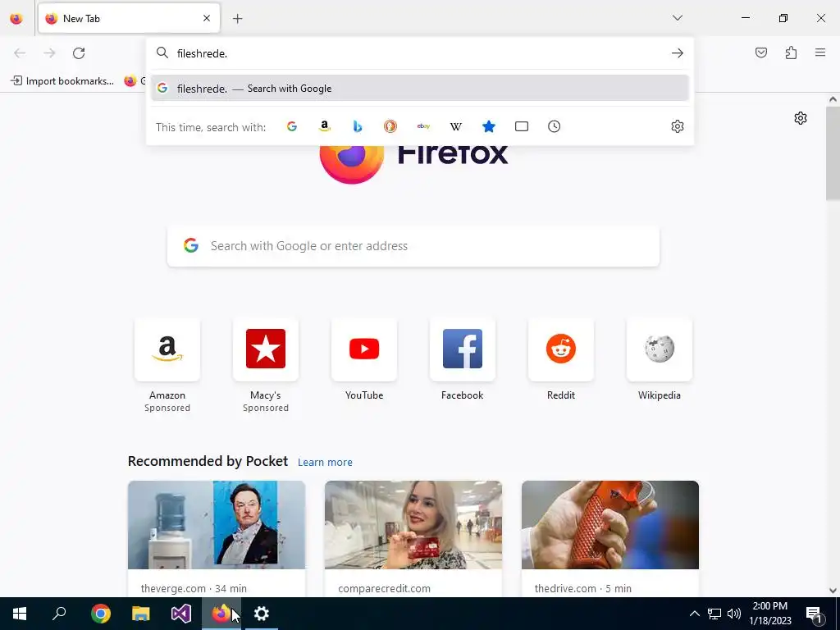The height and width of the screenshot is (630, 840).
Task: Click the Go arrow in address bar
Action: [x=677, y=53]
